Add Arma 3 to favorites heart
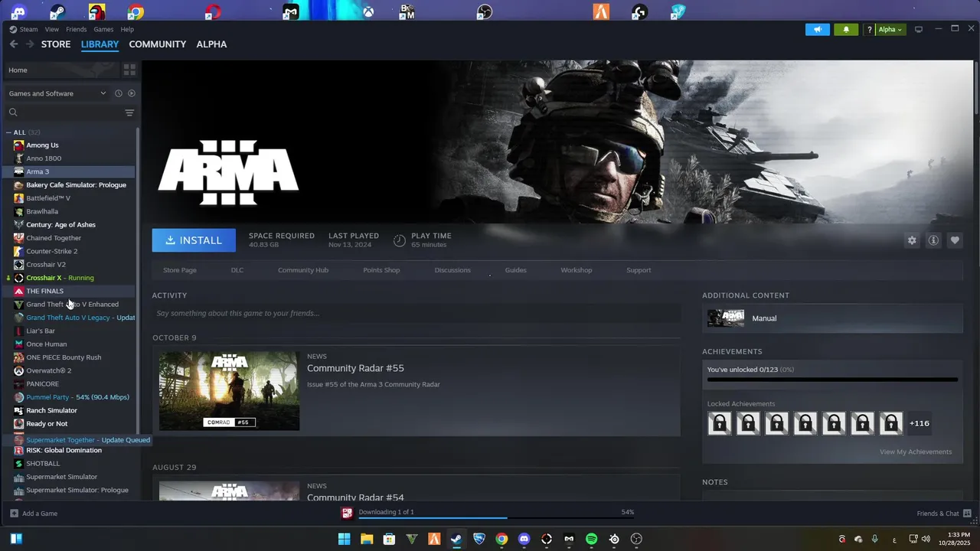 955,240
